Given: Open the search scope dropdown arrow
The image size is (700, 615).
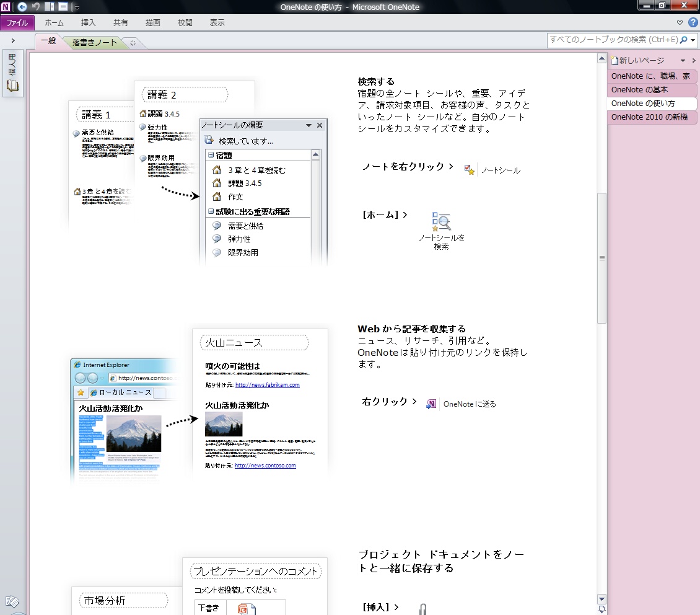Looking at the screenshot, I should [693, 40].
